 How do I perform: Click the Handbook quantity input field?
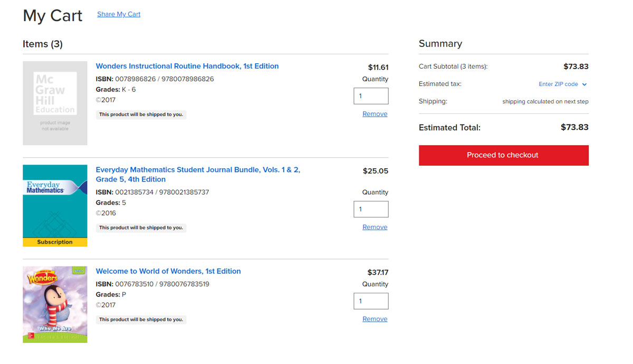371,95
